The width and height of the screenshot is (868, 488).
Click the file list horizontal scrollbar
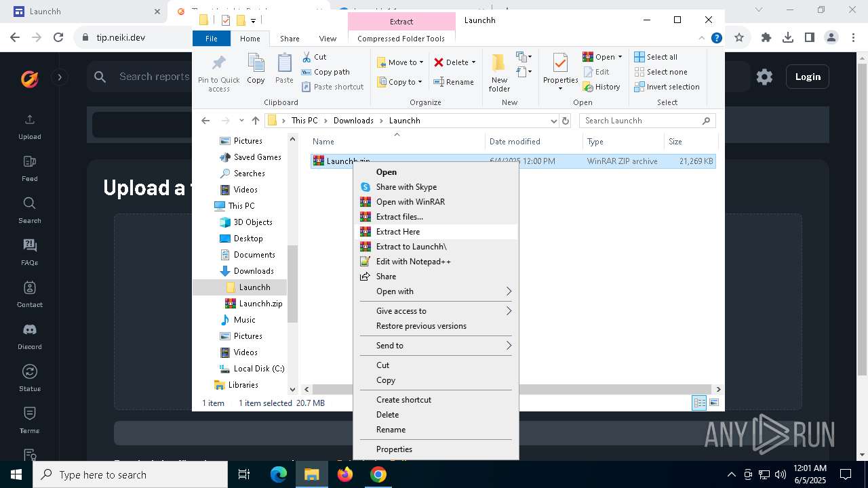tap(512, 389)
